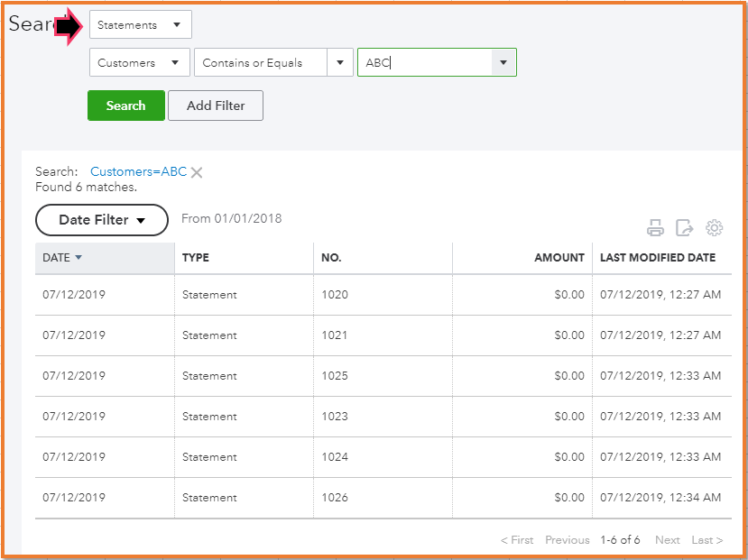Sort by the AMOUNT column header
This screenshot has width=748, height=560.
point(559,257)
